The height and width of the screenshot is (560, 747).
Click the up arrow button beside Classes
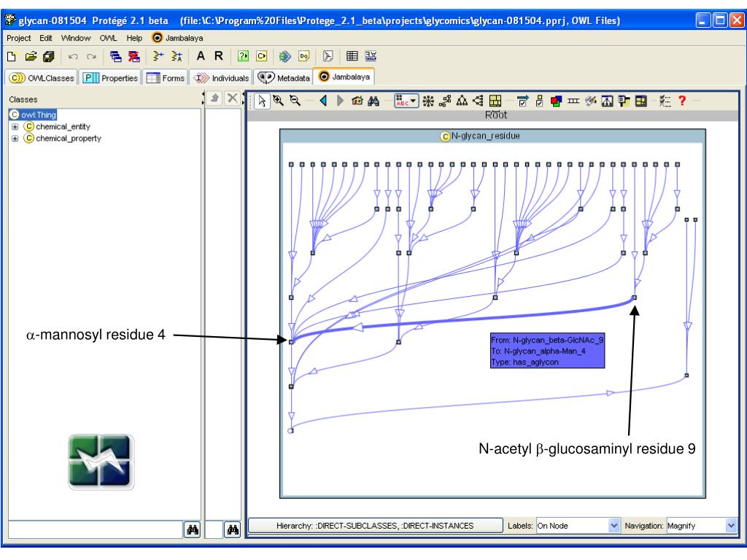pos(215,98)
